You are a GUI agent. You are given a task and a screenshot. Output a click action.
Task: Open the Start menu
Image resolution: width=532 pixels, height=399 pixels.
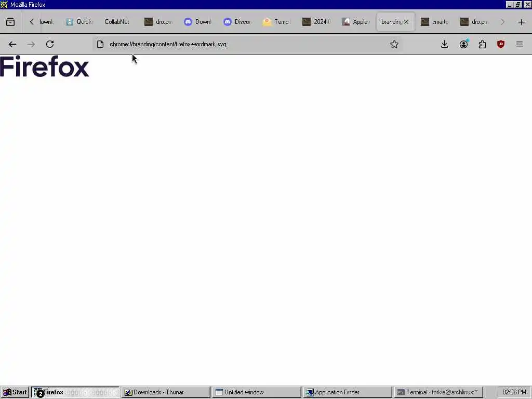click(x=15, y=392)
